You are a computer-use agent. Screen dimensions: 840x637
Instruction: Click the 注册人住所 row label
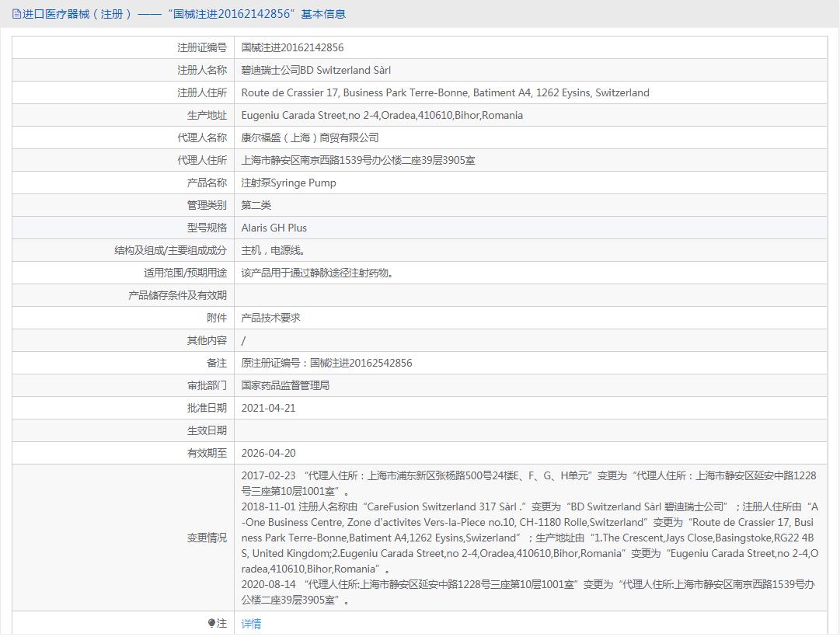(202, 92)
